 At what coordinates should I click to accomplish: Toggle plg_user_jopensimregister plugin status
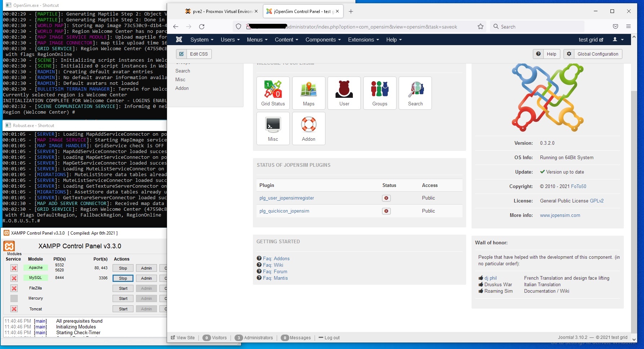pyautogui.click(x=386, y=198)
